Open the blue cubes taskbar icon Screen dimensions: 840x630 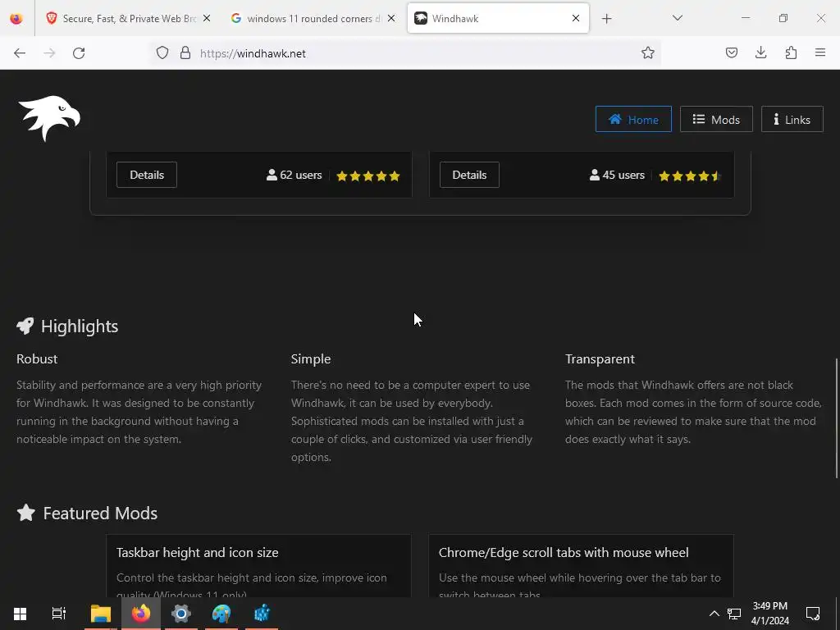(262, 614)
